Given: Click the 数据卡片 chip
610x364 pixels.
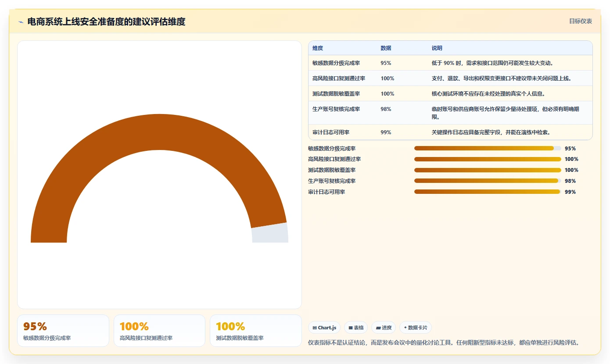Looking at the screenshot, I should click(416, 328).
